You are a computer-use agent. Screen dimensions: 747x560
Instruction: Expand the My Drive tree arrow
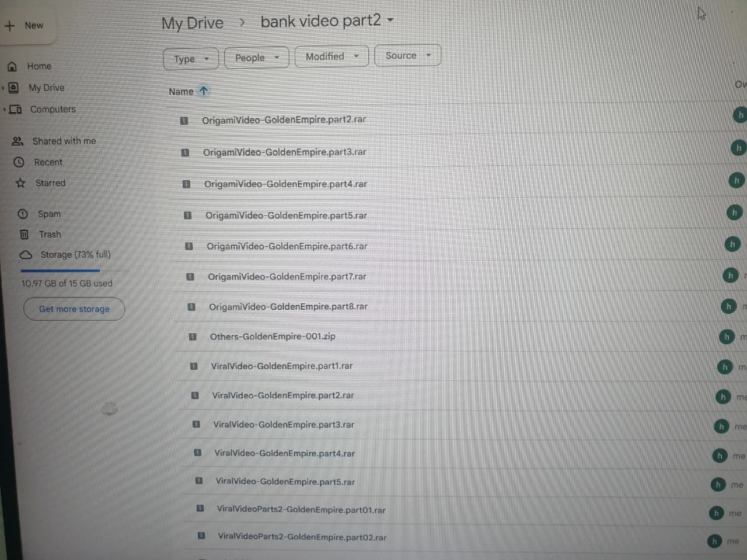pos(3,88)
